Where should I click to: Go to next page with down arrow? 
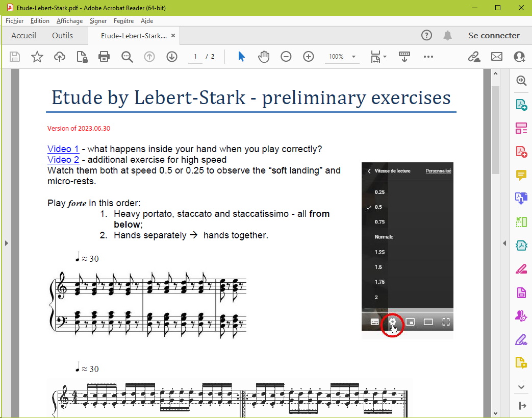point(172,57)
